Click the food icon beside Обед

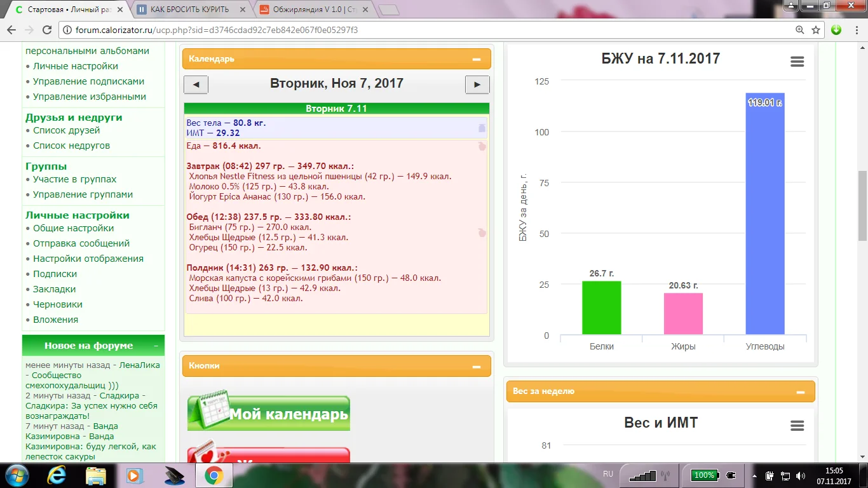(x=482, y=233)
